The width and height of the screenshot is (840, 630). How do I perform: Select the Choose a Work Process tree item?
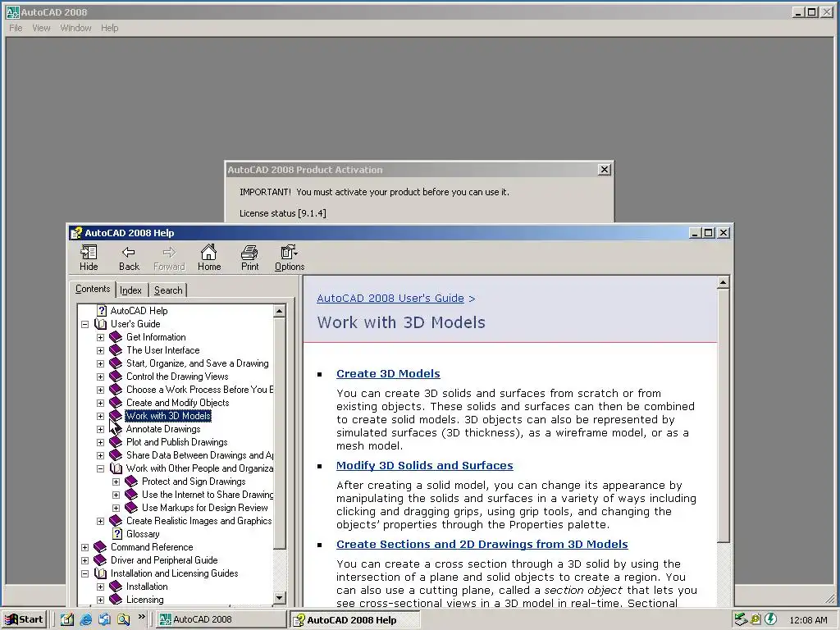(x=199, y=390)
